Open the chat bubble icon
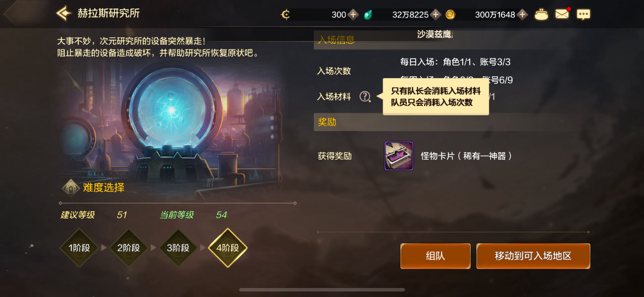This screenshot has width=644, height=297. tap(583, 15)
